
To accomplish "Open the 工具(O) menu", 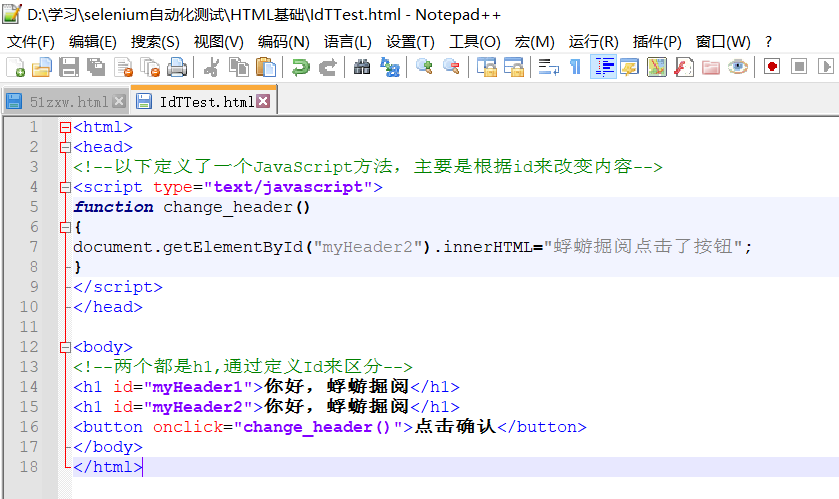I will (475, 42).
